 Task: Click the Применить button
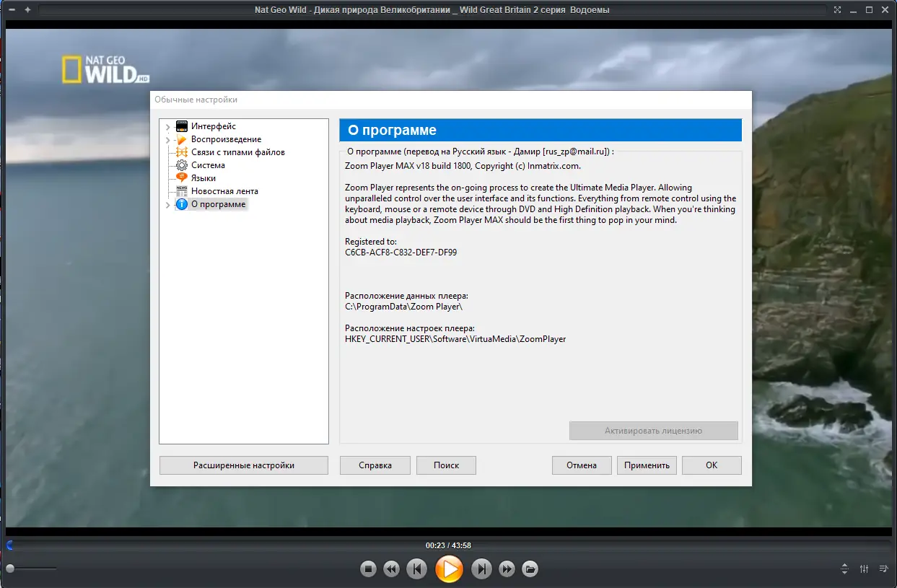point(647,465)
